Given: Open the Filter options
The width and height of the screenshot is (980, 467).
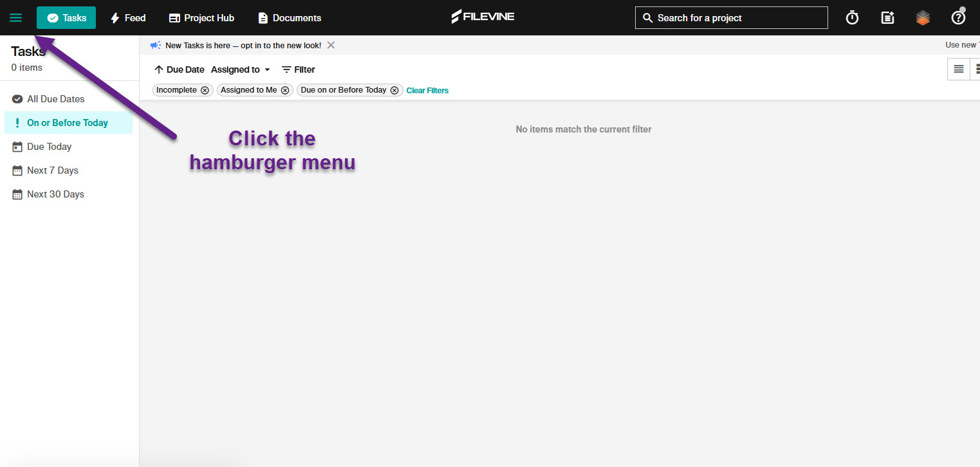Looking at the screenshot, I should [x=299, y=69].
